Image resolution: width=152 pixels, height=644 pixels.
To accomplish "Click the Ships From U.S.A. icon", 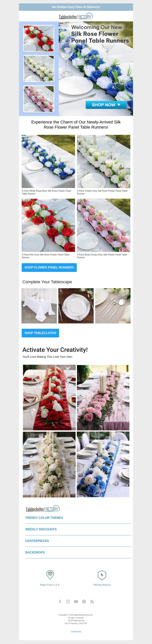I will [50, 575].
